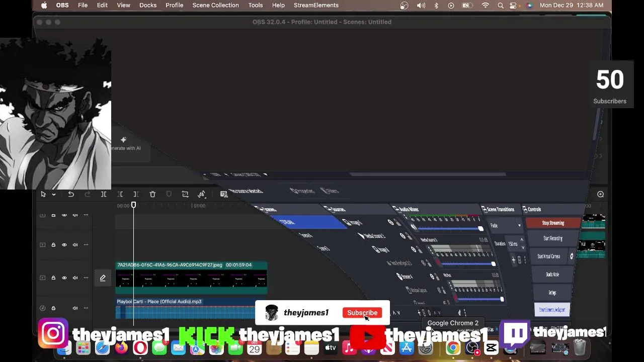Toggle the lock on the jpeg clip track
The image size is (644, 362).
pyautogui.click(x=53, y=278)
